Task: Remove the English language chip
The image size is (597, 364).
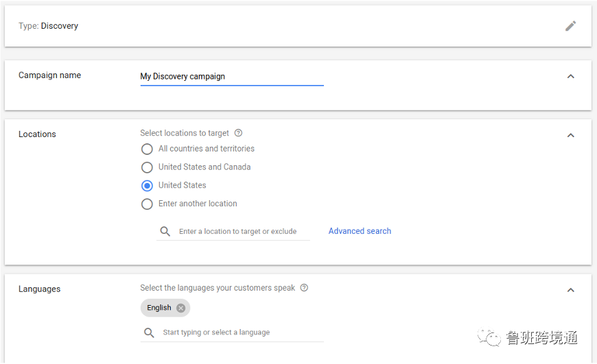Action: click(x=180, y=308)
